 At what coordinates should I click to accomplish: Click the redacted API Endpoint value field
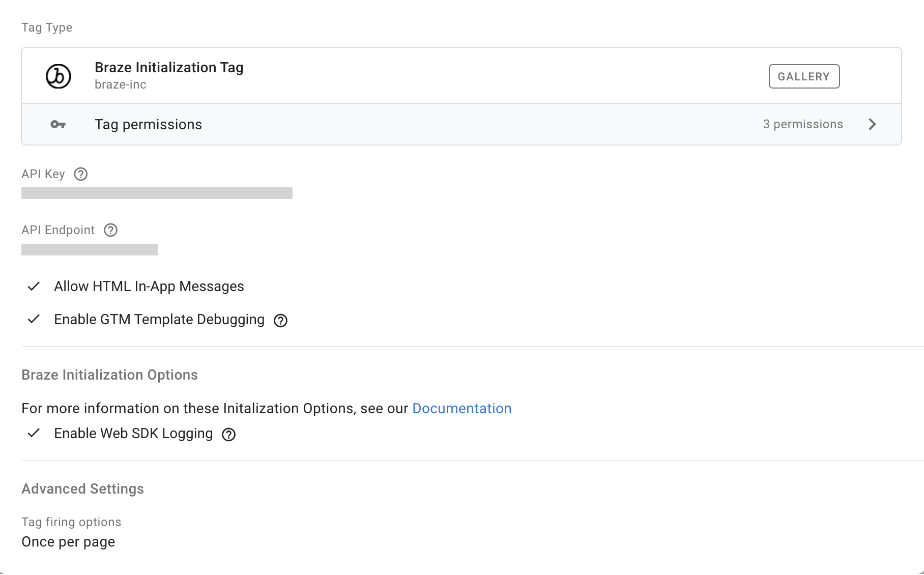point(90,249)
